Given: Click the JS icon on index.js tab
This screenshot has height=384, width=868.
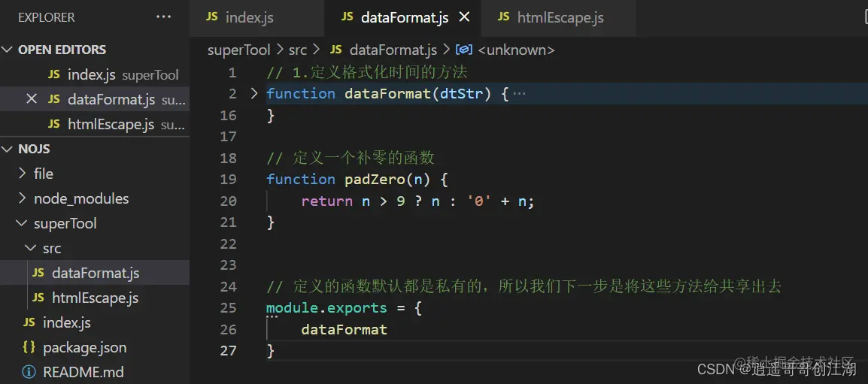Looking at the screenshot, I should coord(212,17).
